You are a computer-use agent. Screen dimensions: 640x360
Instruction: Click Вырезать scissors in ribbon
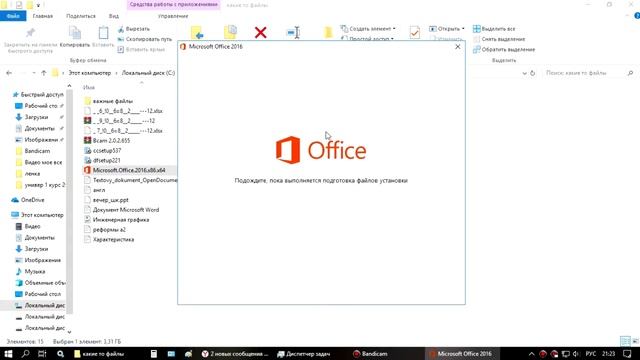point(133,29)
